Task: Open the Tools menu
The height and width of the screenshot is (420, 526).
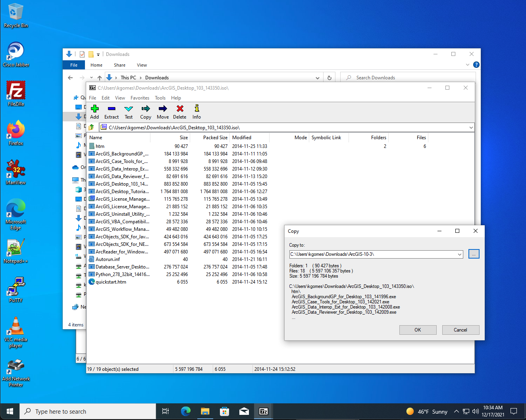Action: coord(160,98)
